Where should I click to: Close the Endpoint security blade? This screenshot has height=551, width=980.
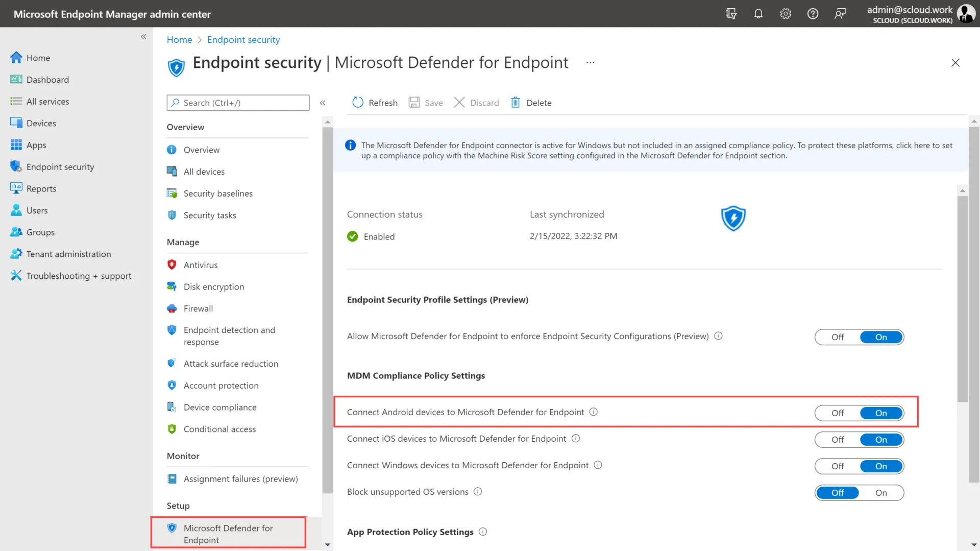(x=955, y=63)
